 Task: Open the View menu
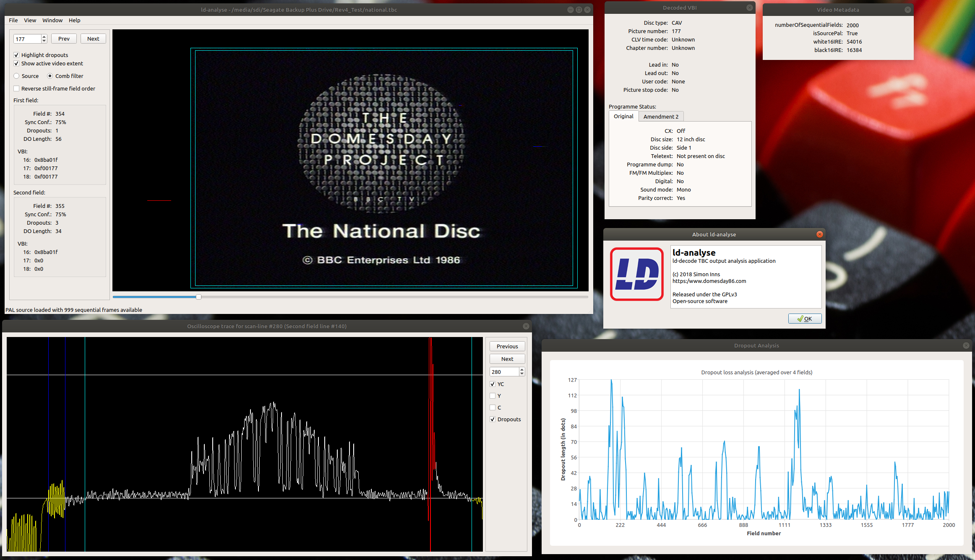coord(30,20)
